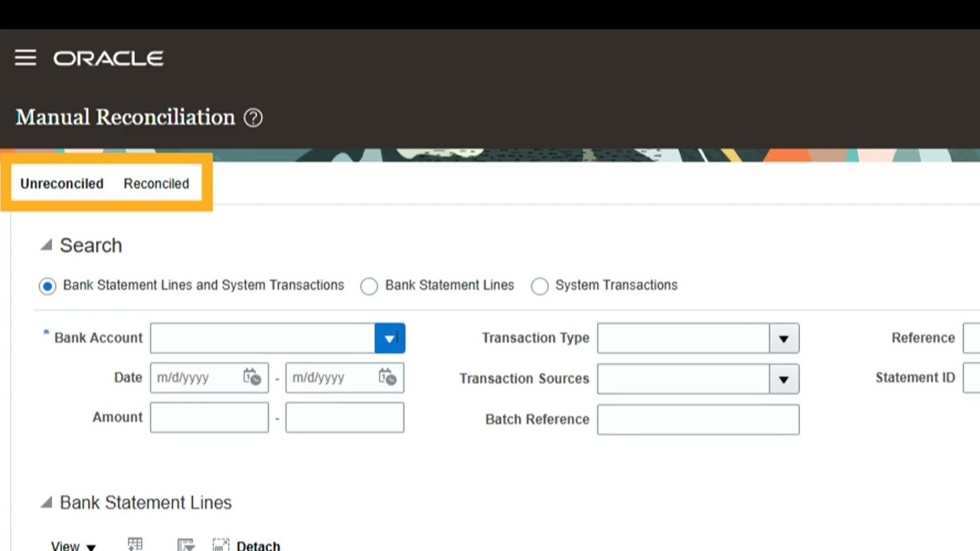Open the Transaction Type dropdown arrow
This screenshot has height=551, width=980.
click(x=784, y=338)
